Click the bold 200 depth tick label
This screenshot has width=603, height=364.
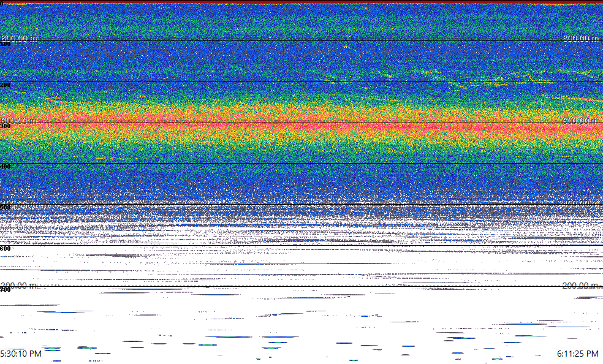pyautogui.click(x=6, y=85)
